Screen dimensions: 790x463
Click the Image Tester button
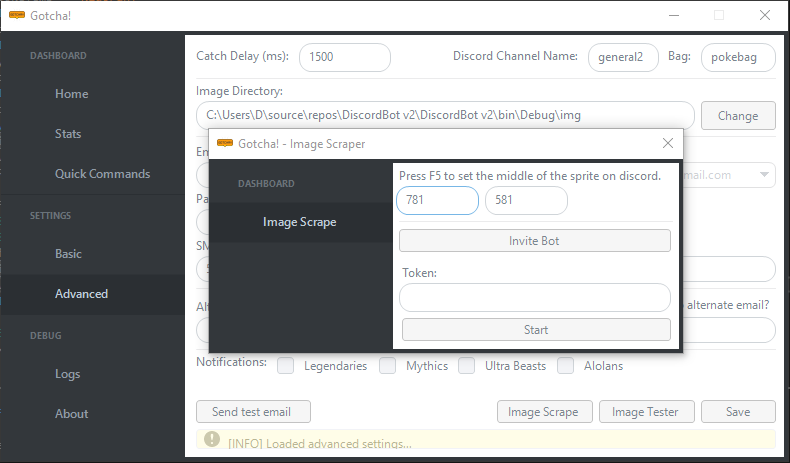tap(646, 412)
